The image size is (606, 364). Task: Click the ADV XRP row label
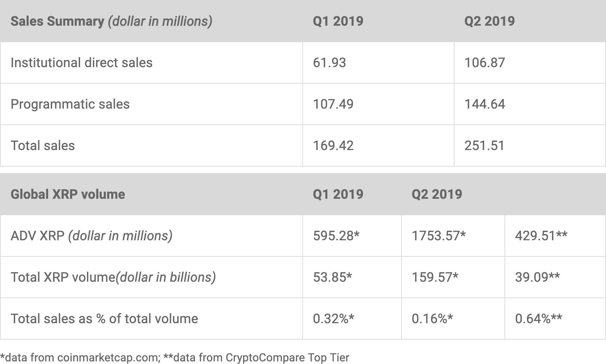point(92,236)
